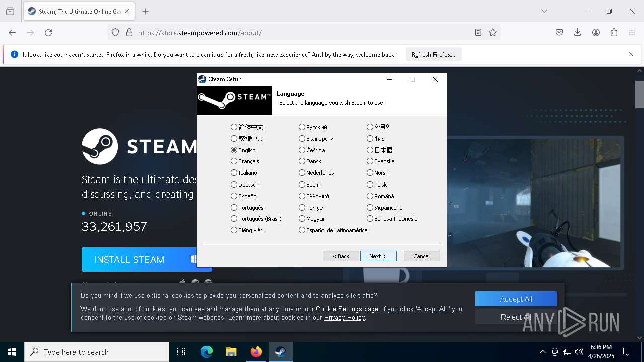Pick Español as the language
This screenshot has height=362, width=644.
click(244, 196)
